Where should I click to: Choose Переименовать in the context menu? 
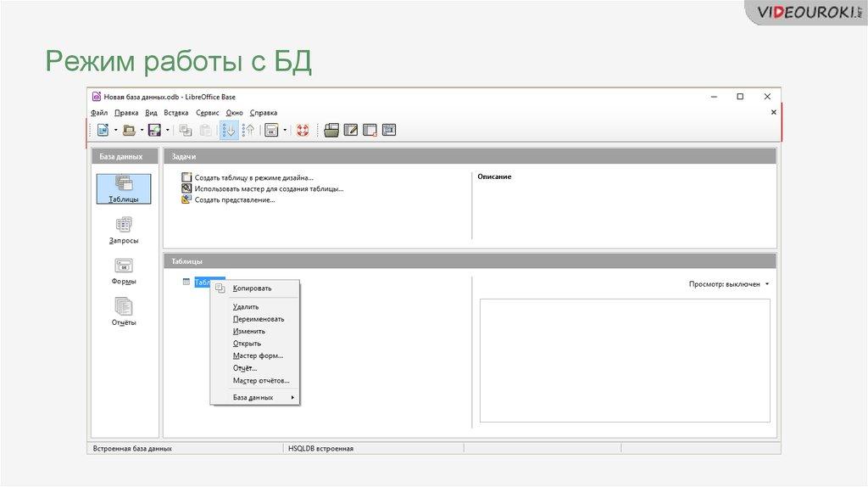coord(259,319)
